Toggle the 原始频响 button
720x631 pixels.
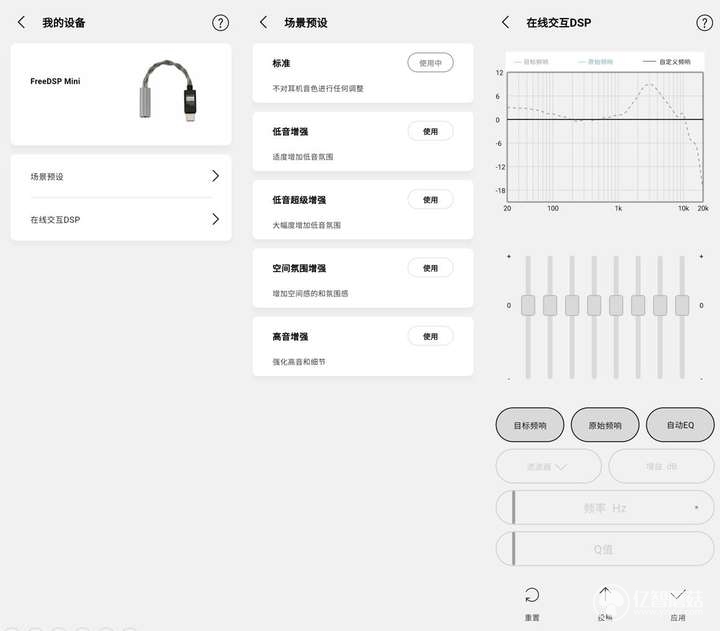coord(605,425)
